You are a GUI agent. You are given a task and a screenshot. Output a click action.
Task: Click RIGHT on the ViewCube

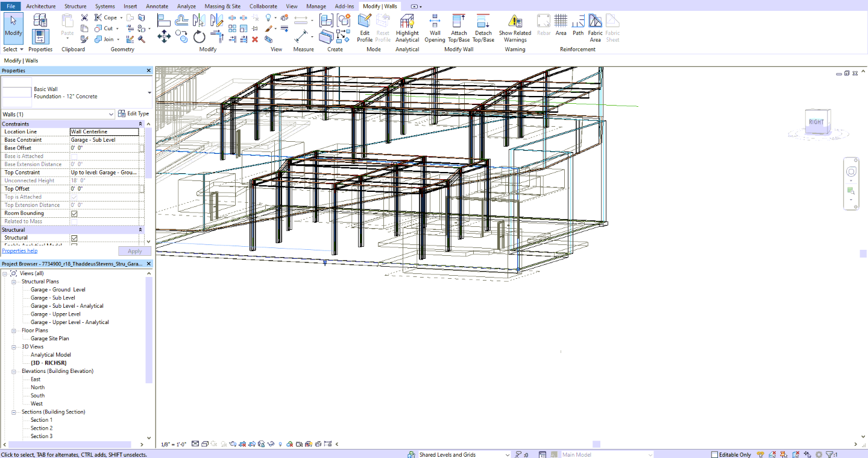[816, 121]
